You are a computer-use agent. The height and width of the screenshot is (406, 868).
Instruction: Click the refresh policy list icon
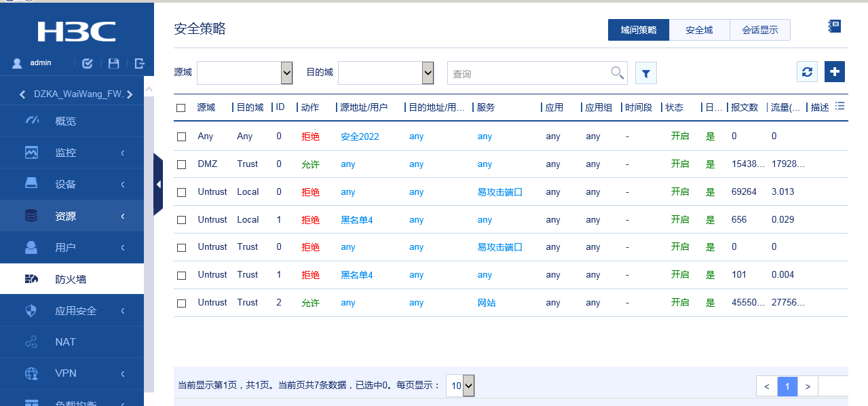pyautogui.click(x=807, y=72)
